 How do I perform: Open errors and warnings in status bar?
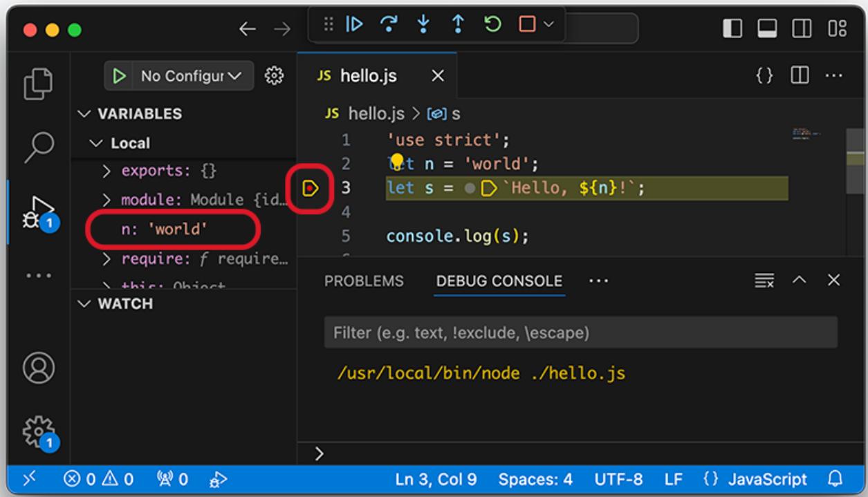click(x=97, y=479)
